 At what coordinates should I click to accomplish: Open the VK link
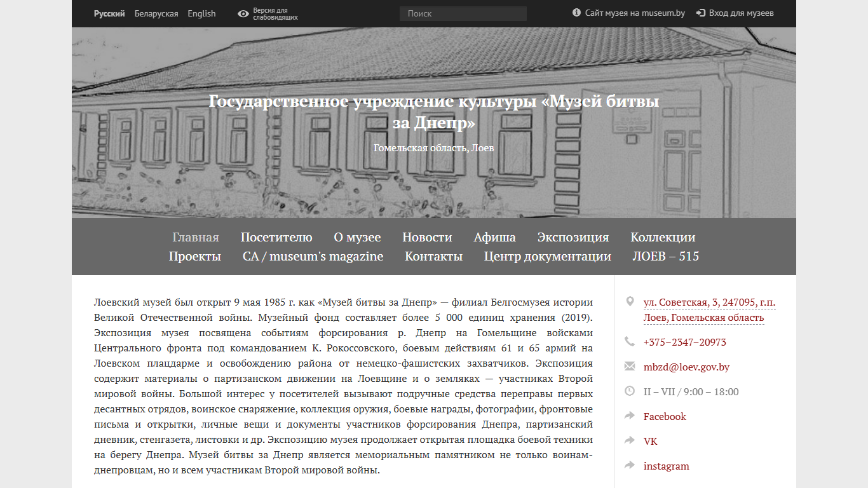tap(650, 442)
